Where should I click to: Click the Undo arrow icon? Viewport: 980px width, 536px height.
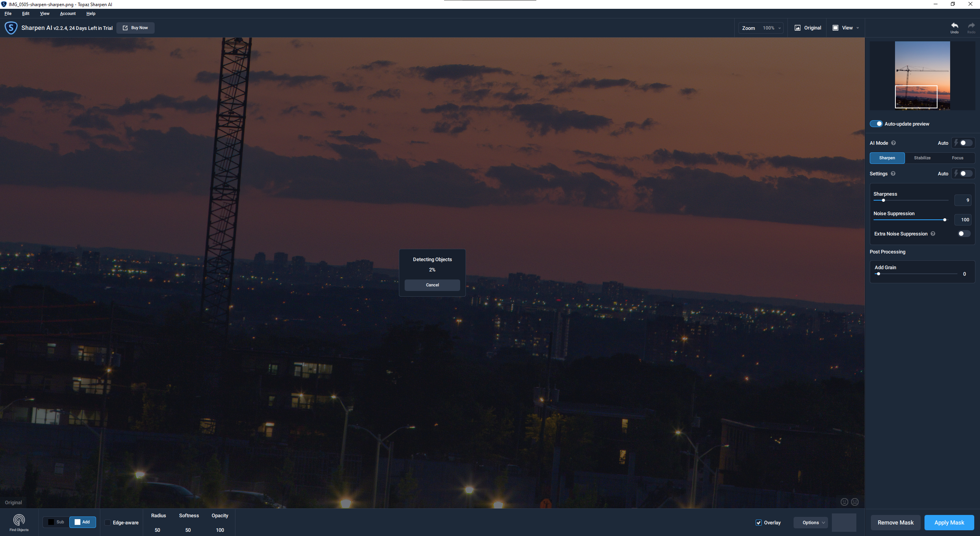[954, 26]
